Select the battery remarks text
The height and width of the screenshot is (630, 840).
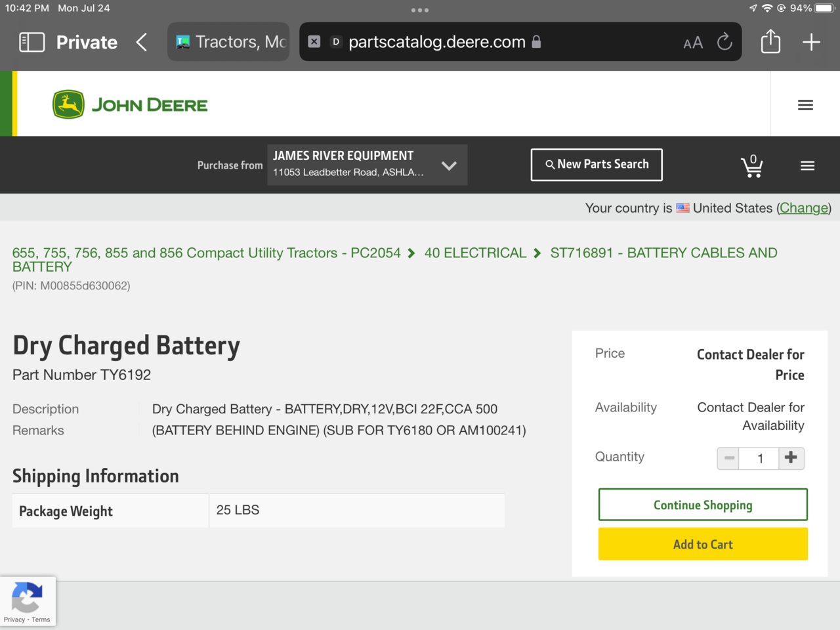(x=339, y=430)
